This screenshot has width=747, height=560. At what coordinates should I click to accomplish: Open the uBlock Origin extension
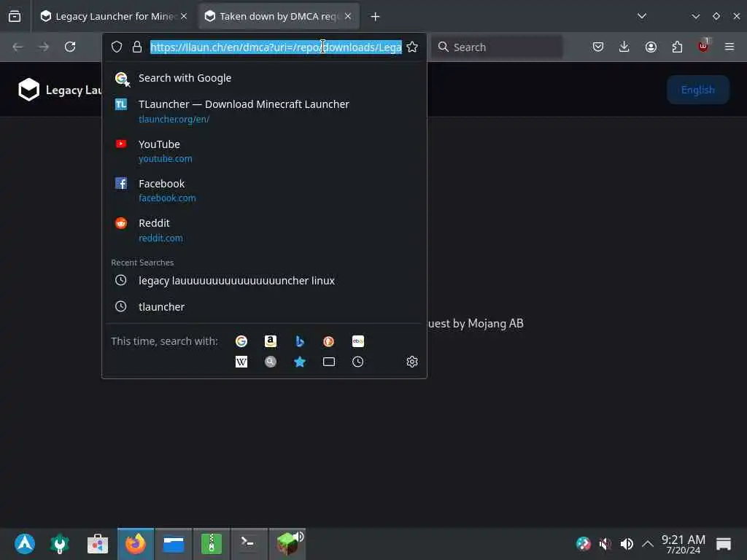[704, 46]
